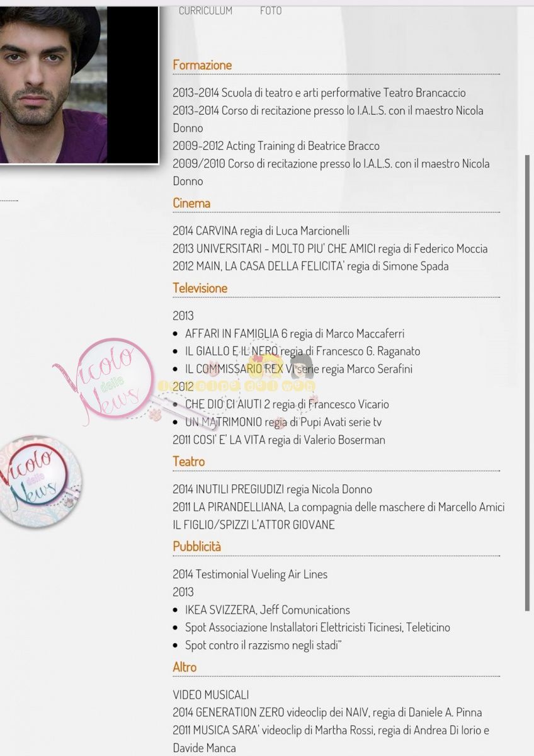Select the Pubblicità section heading
This screenshot has width=534, height=756.
197,546
